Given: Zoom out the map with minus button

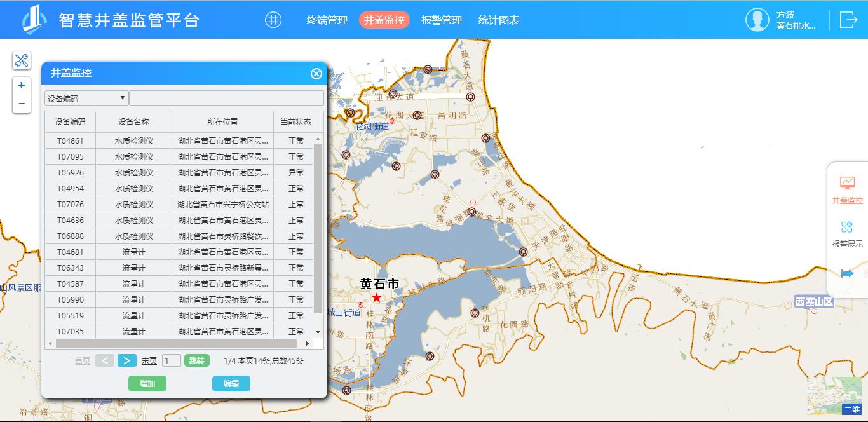Looking at the screenshot, I should pos(22,103).
